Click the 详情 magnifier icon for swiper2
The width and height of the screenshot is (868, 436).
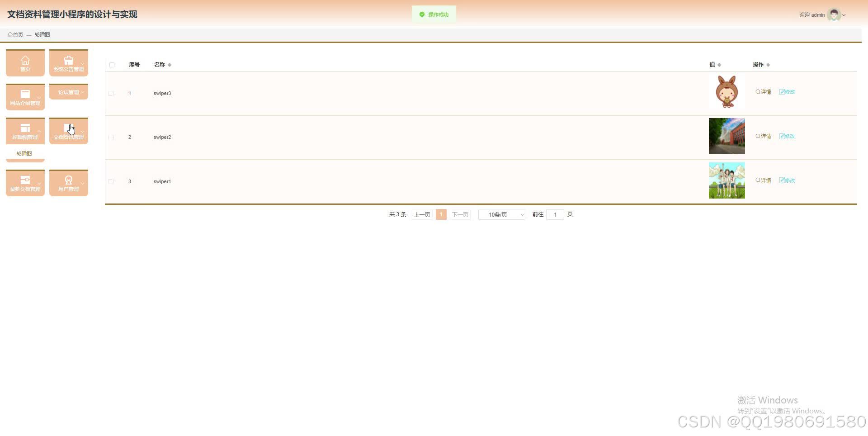click(758, 136)
